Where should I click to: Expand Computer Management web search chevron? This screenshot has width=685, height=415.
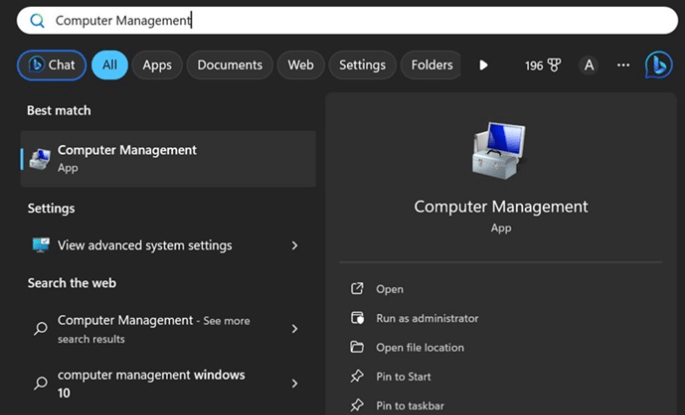coord(294,329)
